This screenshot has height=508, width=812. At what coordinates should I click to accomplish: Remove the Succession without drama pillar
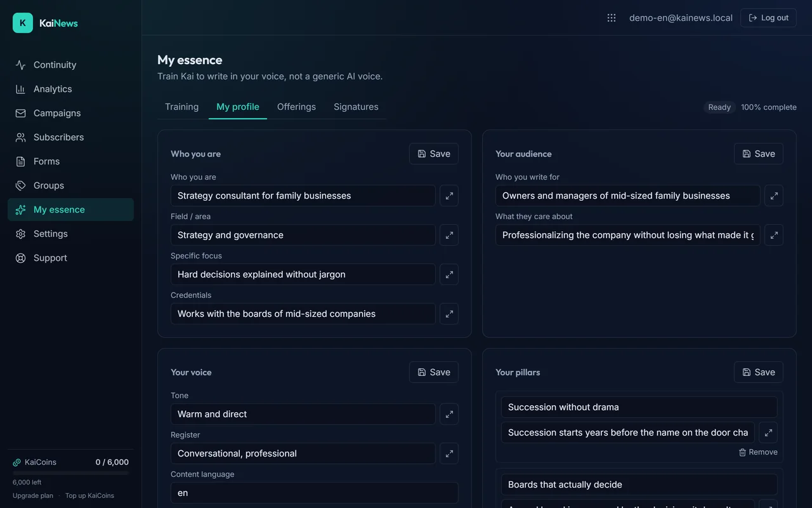click(x=758, y=452)
